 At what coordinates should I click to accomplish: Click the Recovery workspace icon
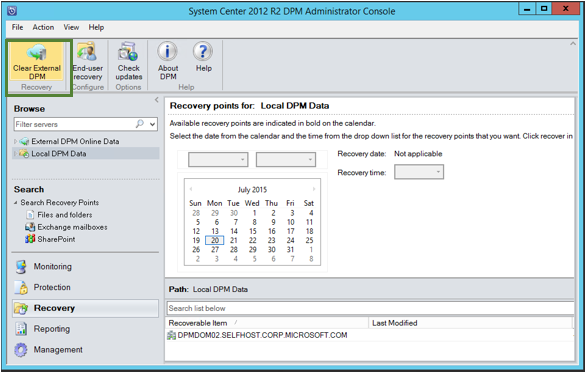pos(21,308)
